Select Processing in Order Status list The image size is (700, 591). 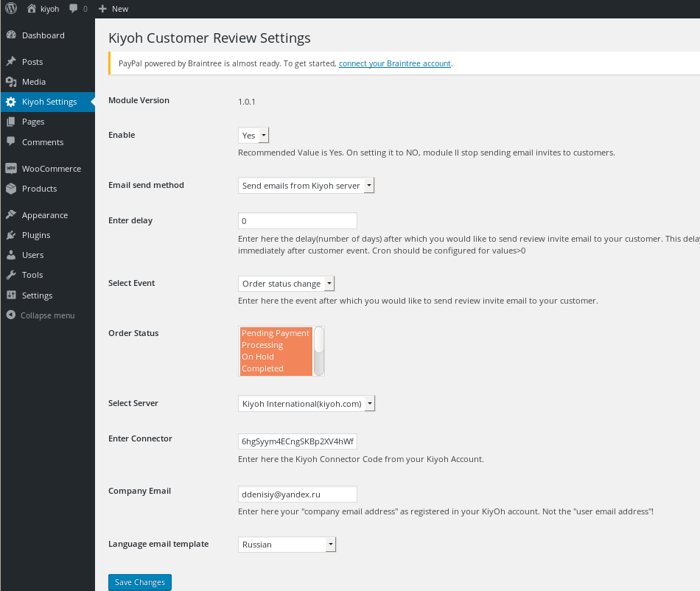(276, 345)
